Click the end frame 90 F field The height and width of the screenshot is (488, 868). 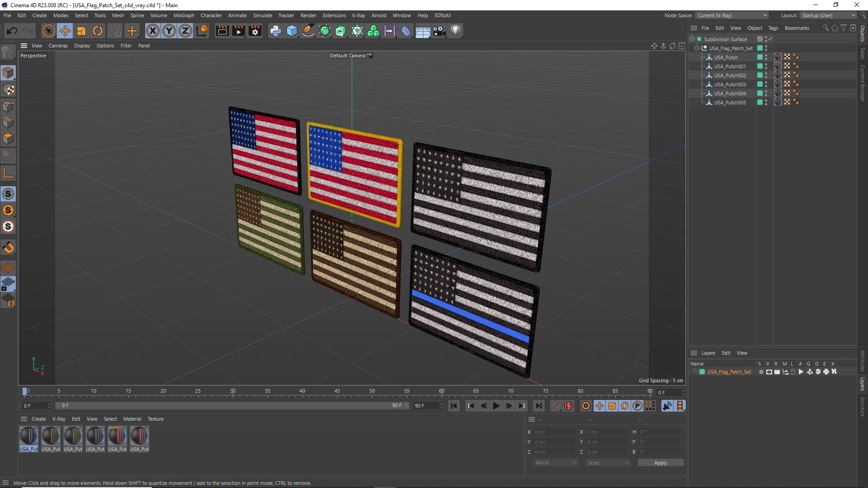click(428, 406)
